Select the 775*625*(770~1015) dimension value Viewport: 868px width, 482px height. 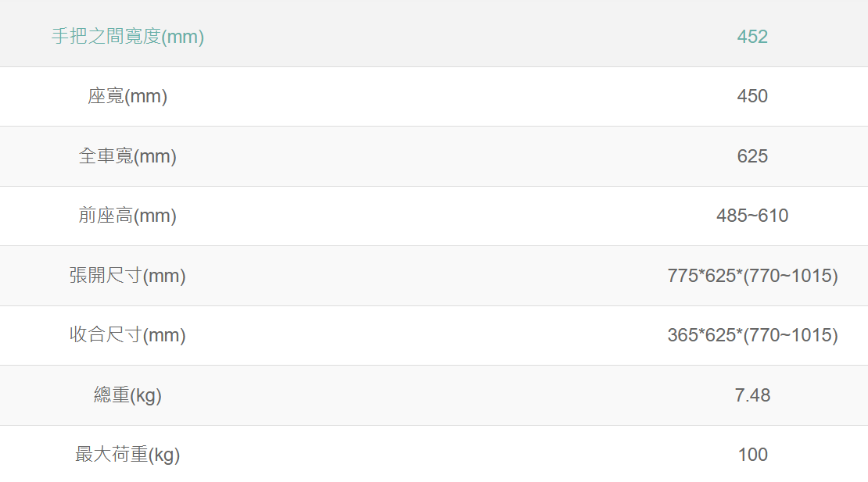click(x=752, y=276)
